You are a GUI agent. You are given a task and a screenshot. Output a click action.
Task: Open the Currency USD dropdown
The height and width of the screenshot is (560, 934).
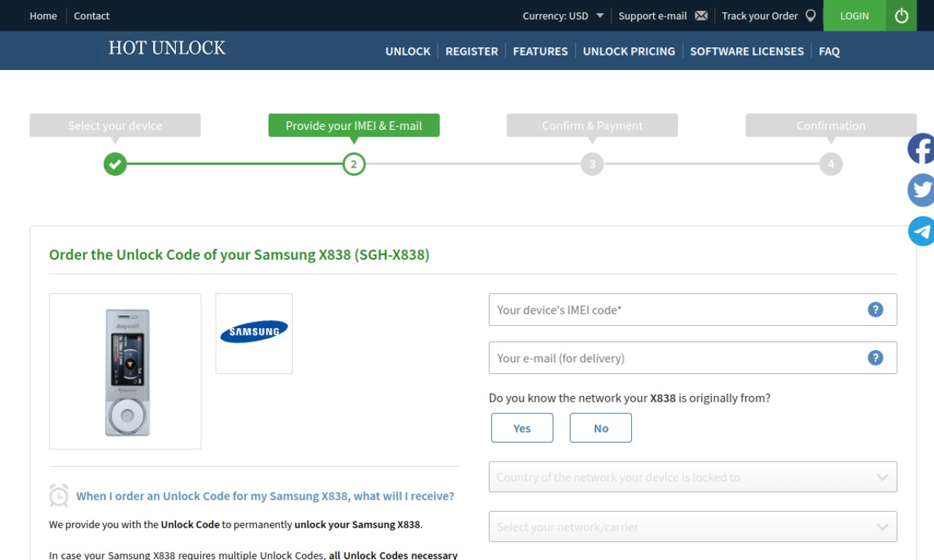click(x=563, y=15)
